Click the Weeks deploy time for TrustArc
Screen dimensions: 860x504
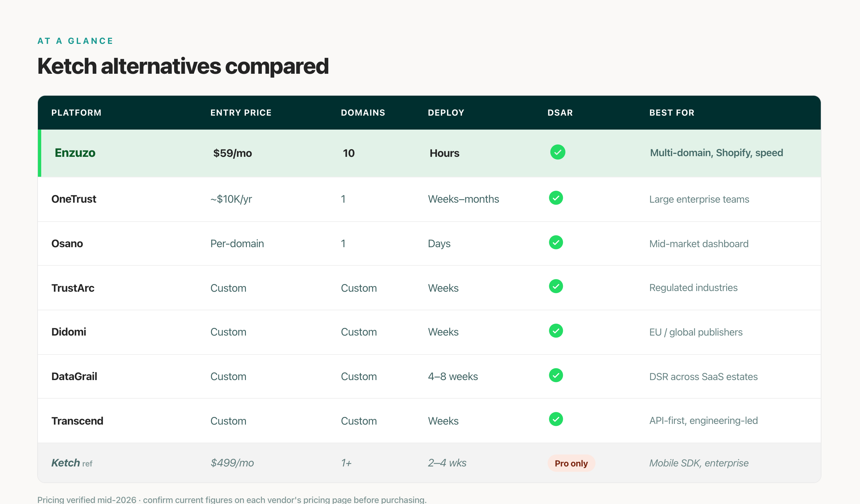[443, 288]
